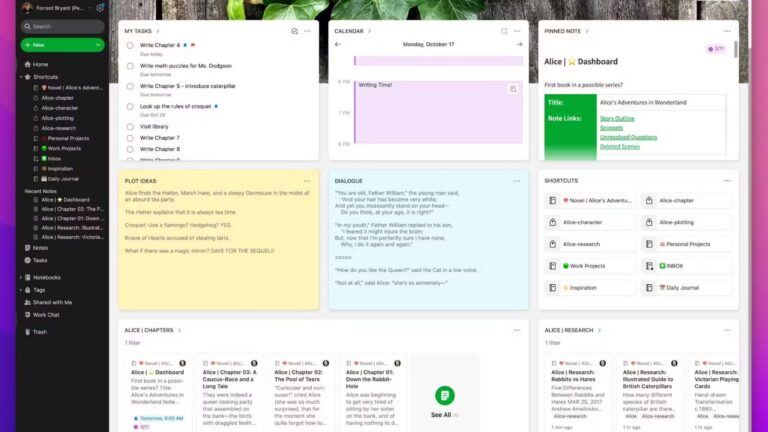The height and width of the screenshot is (432, 768).
Task: Open Pinned Note widget more options
Action: coord(727,31)
